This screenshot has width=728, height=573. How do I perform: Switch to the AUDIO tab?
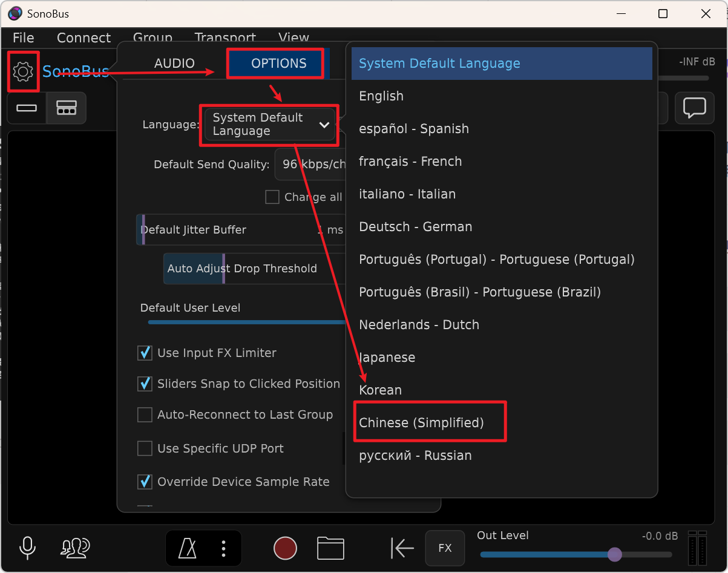(x=174, y=64)
